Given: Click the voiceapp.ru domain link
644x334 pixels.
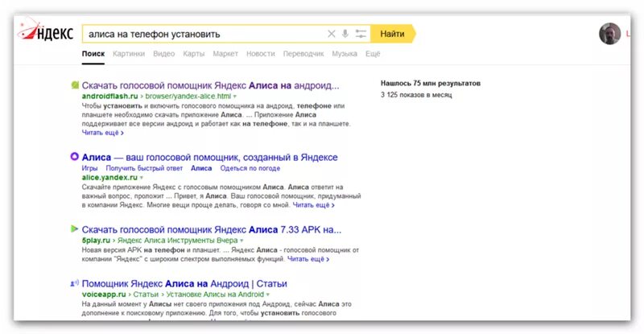Looking at the screenshot, I should pos(104,295).
